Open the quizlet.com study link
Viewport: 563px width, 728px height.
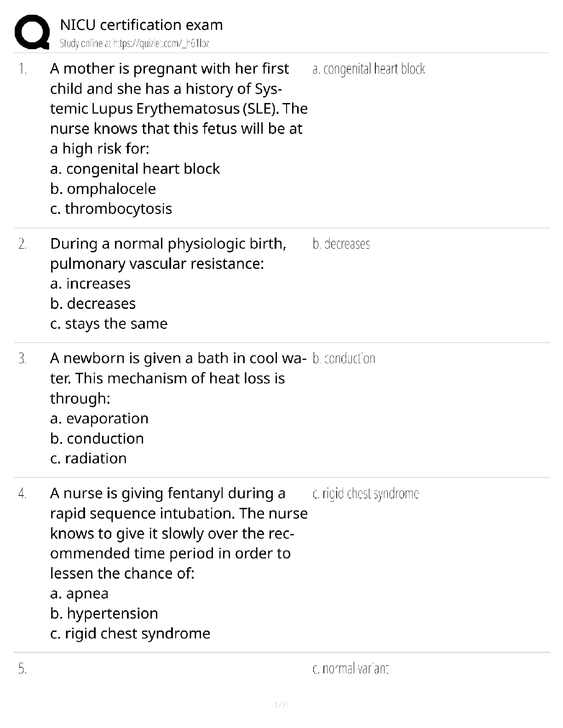point(135,44)
